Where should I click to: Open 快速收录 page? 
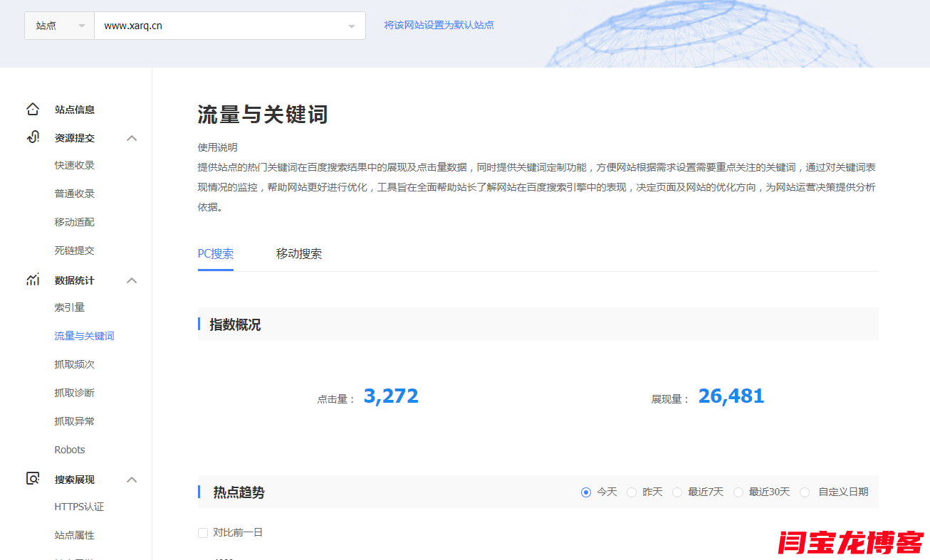click(x=75, y=165)
